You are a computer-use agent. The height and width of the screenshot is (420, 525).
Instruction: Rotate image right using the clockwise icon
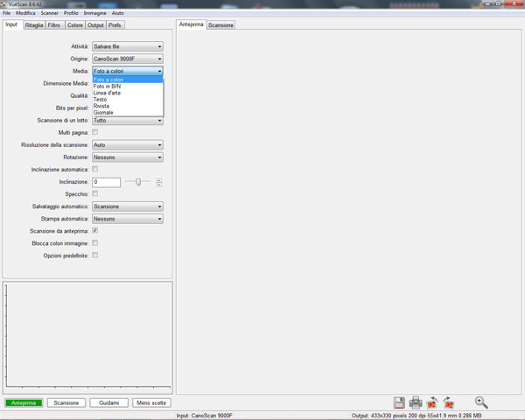pyautogui.click(x=448, y=402)
